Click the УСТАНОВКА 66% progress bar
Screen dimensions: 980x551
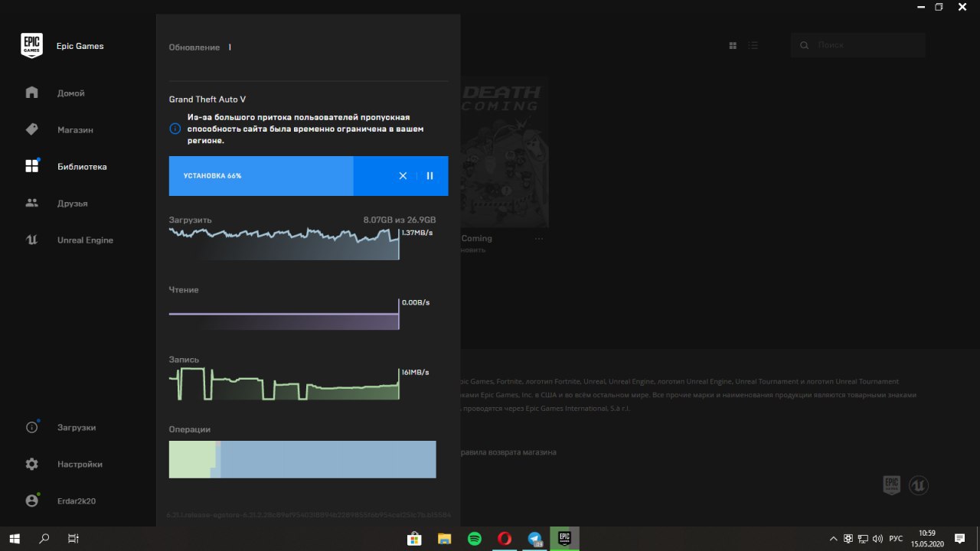tap(309, 176)
